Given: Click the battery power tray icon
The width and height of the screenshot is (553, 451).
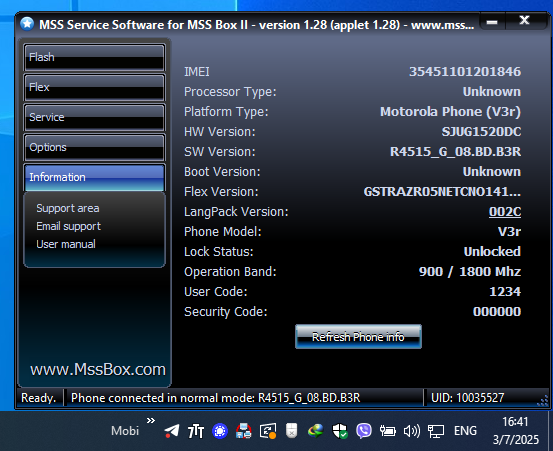Looking at the screenshot, I should [x=388, y=431].
